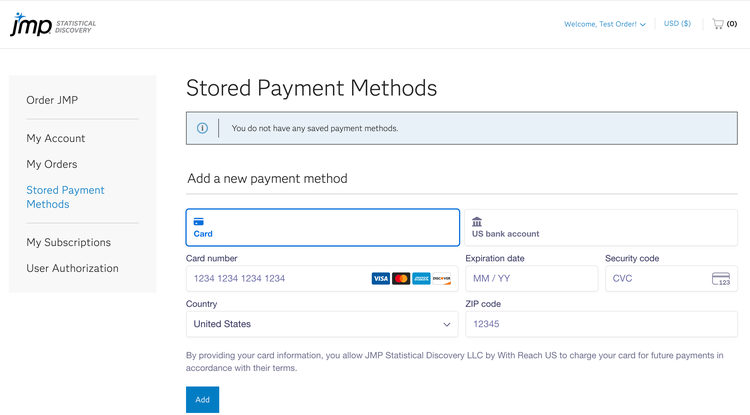Open the shopping cart icon
Screen dimensions: 750x415
click(x=717, y=24)
